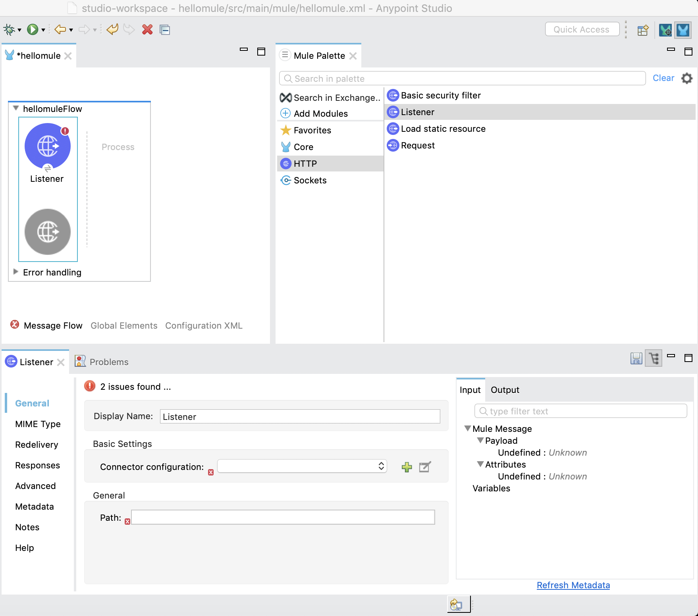Click the Request component in the HTTP palette
This screenshot has height=616, width=698.
click(417, 145)
